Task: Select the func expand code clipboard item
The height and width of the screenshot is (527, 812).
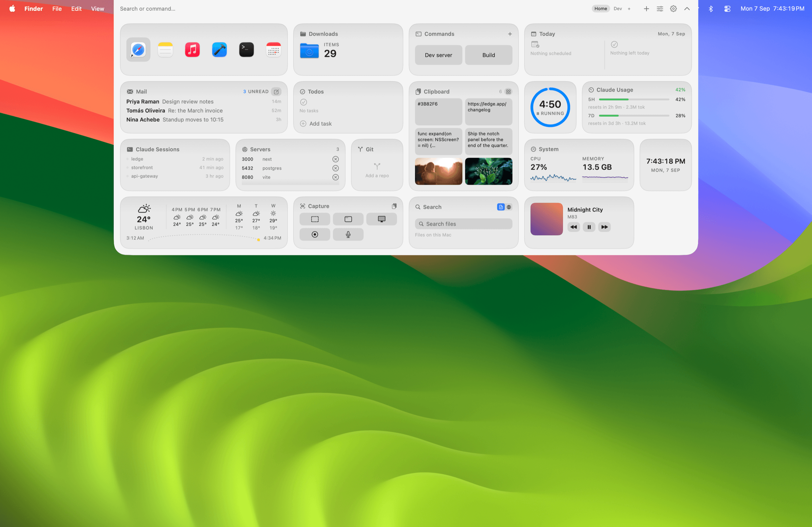Action: (438, 141)
